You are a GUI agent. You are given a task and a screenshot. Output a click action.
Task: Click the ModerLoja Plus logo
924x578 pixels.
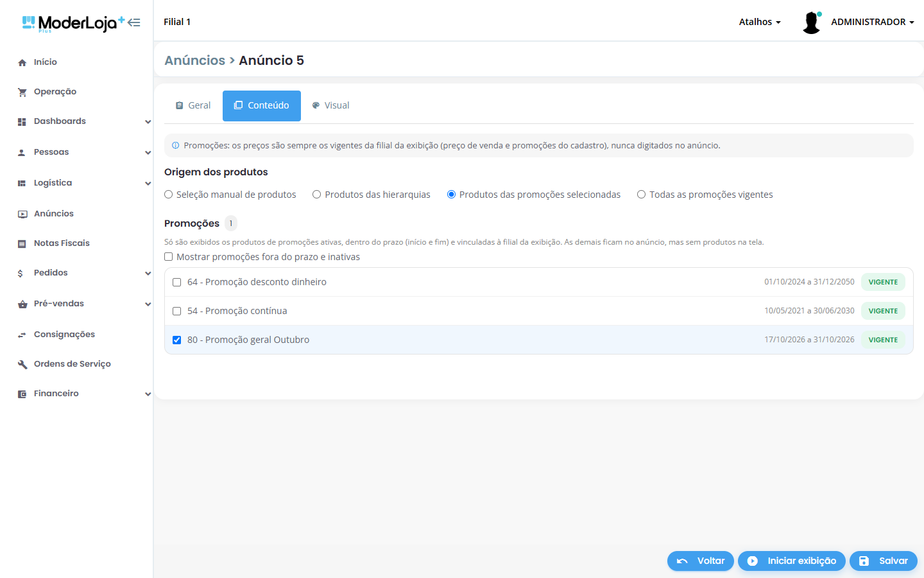point(73,24)
